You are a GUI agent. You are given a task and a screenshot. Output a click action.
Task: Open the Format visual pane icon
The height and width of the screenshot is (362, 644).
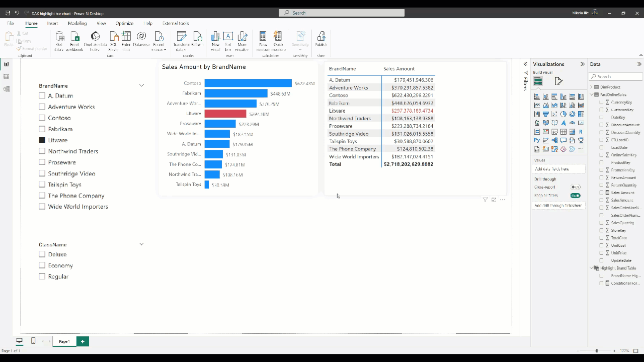click(x=558, y=81)
